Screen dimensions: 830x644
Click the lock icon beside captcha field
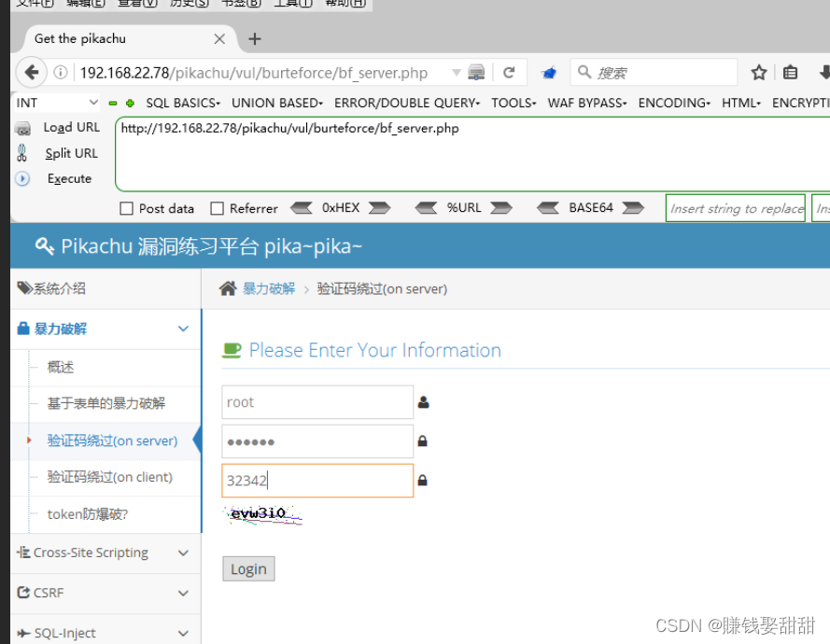(x=422, y=480)
